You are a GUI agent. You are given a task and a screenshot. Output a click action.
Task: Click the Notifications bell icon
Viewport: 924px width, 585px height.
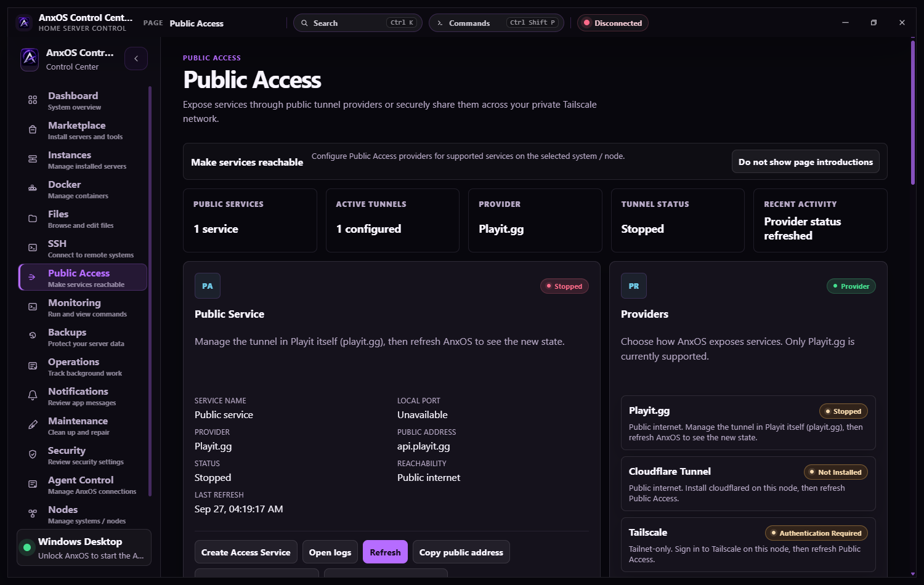tap(33, 395)
